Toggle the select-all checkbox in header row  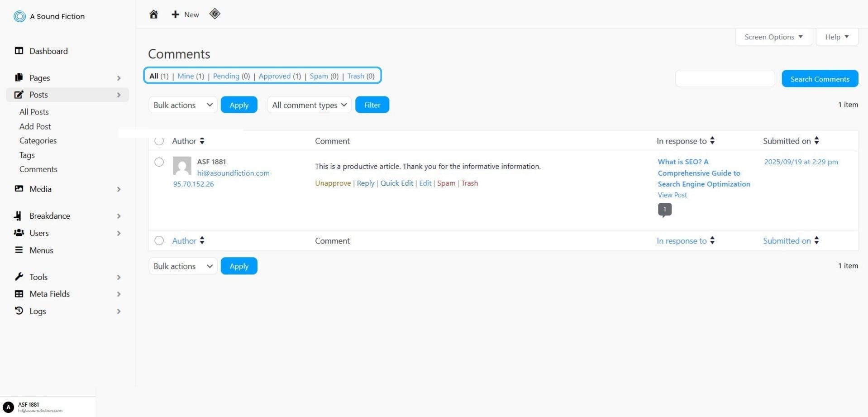click(x=159, y=141)
